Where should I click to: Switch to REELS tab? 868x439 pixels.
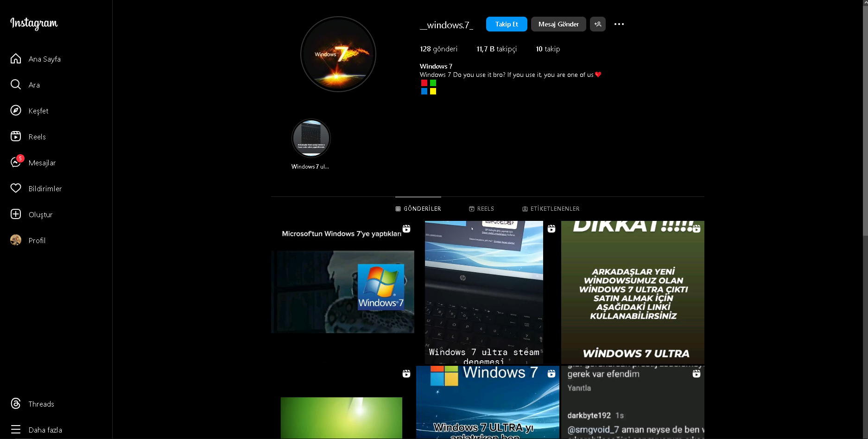[482, 209]
